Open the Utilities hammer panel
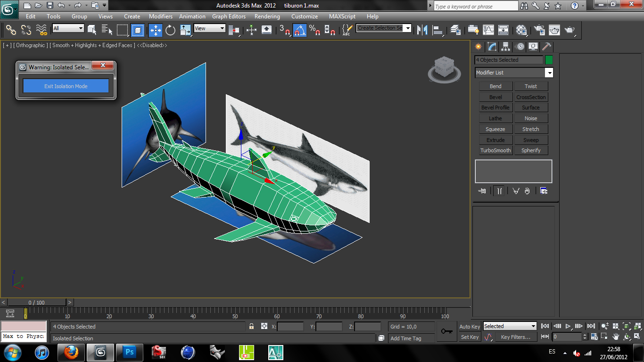 [x=546, y=47]
